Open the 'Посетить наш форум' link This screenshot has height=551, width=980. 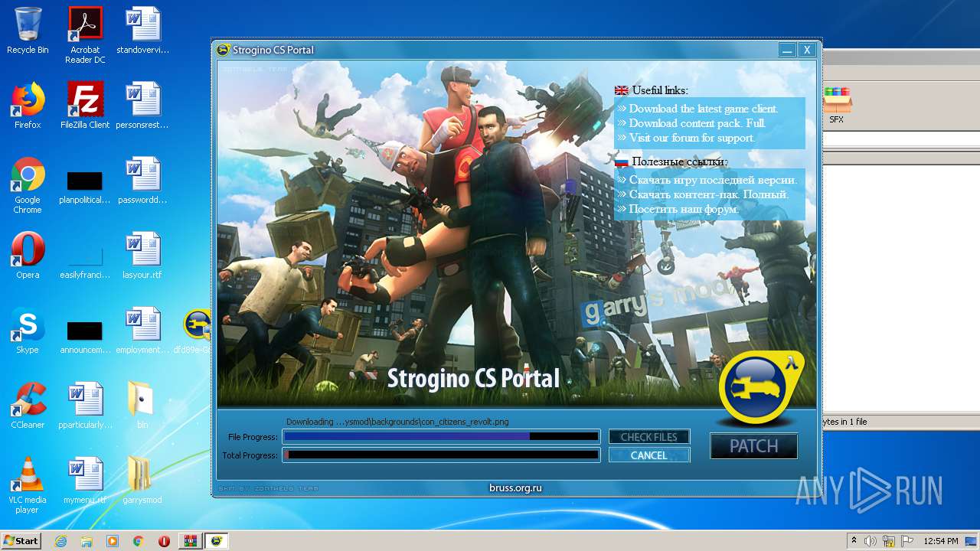684,209
